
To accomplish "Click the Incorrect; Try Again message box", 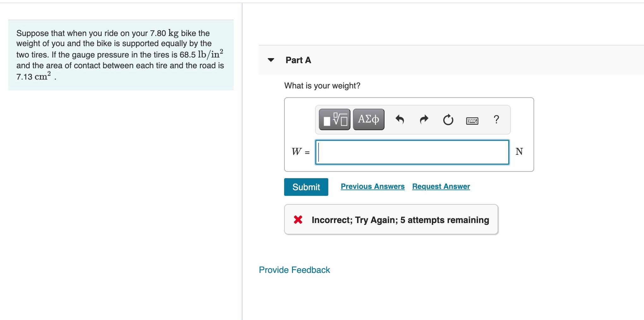I will click(391, 220).
